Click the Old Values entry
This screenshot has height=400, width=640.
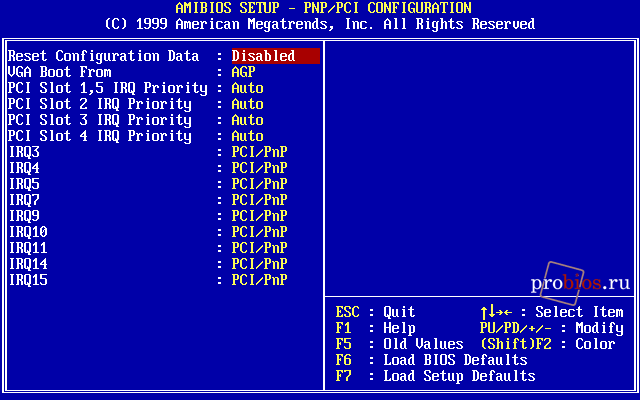tap(423, 344)
